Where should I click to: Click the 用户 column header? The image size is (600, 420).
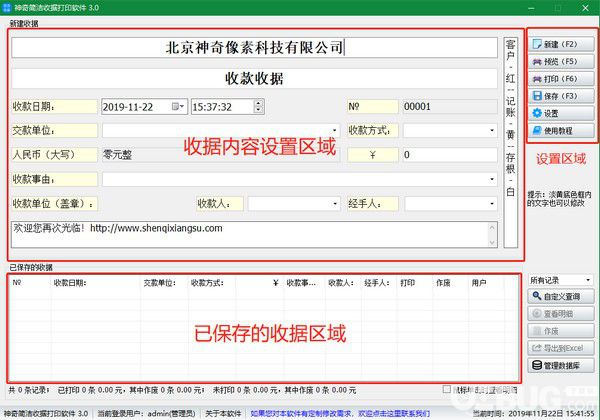pos(487,283)
